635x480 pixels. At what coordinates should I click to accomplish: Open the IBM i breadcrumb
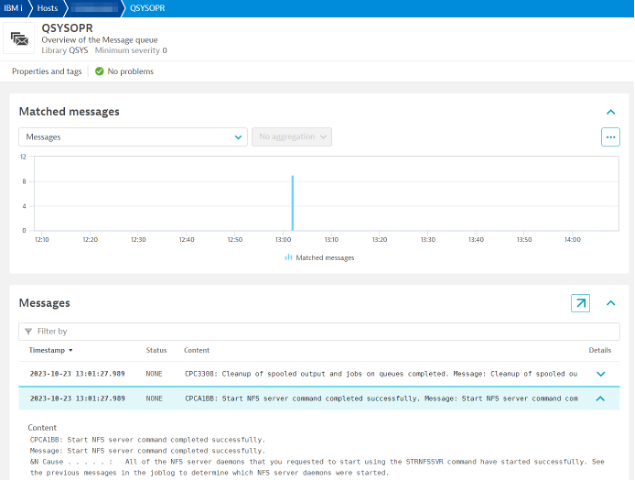[13, 8]
